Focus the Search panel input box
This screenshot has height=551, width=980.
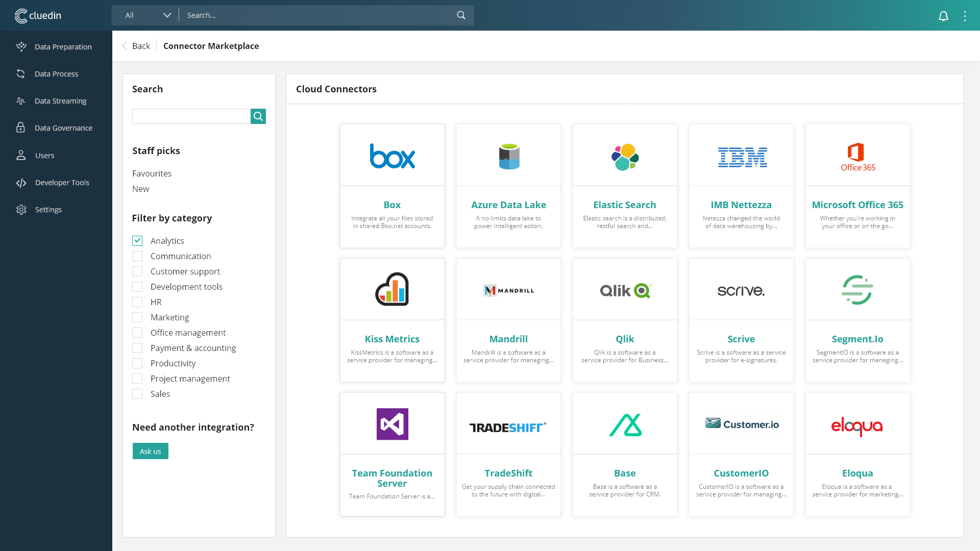tap(191, 116)
